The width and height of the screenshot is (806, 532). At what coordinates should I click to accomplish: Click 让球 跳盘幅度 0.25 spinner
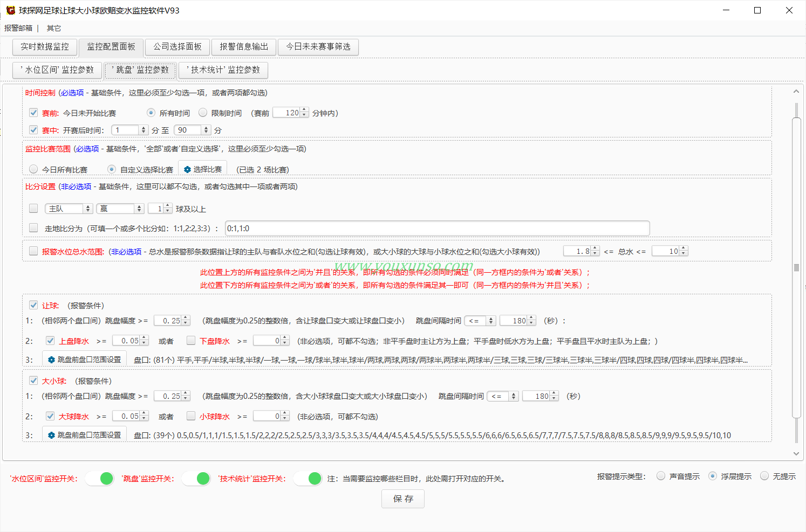172,321
